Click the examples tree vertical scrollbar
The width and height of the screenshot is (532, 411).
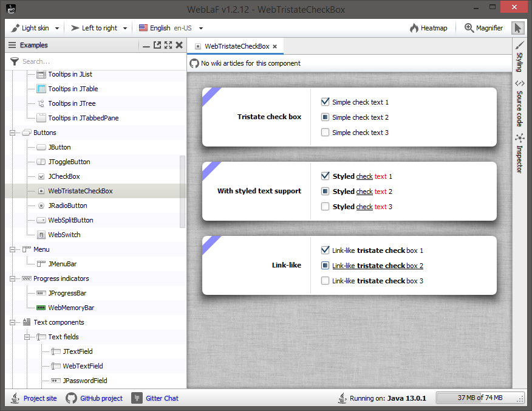(x=183, y=192)
